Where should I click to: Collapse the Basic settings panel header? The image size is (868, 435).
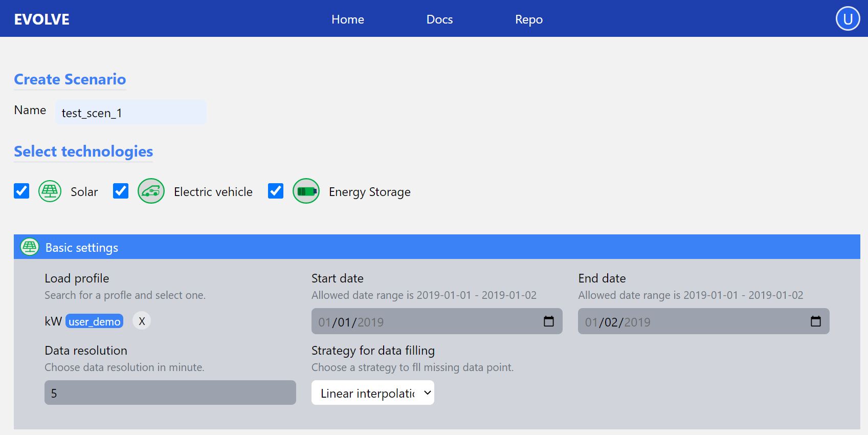[x=437, y=247]
